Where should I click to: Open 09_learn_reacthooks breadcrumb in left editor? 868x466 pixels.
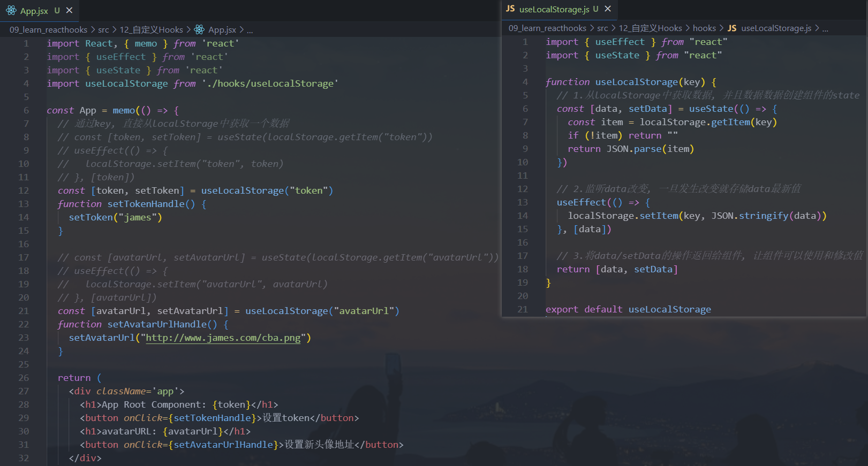(x=48, y=30)
